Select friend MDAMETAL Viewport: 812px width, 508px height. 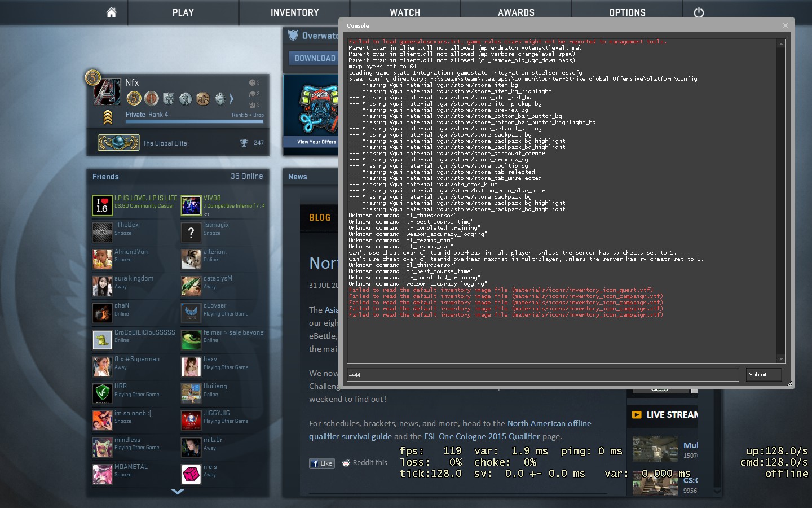(135, 474)
